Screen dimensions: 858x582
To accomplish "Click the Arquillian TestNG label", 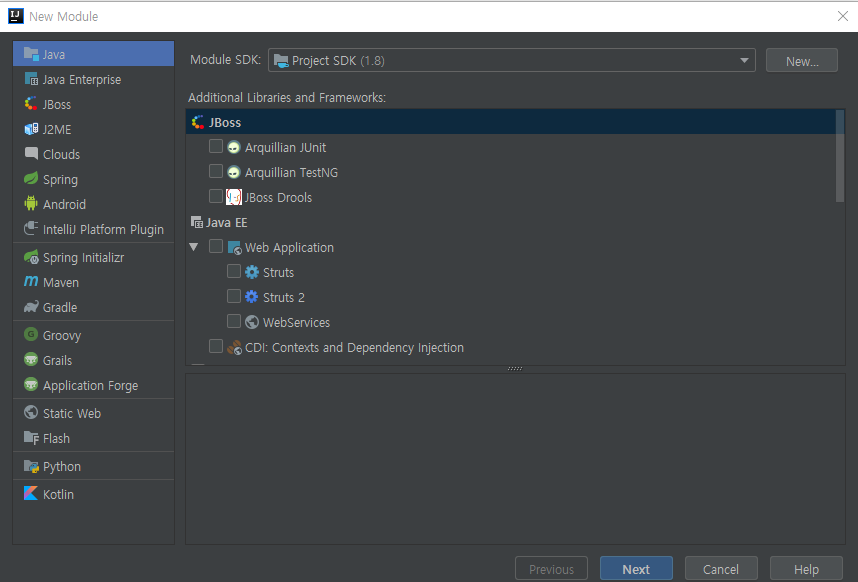I will 291,173.
